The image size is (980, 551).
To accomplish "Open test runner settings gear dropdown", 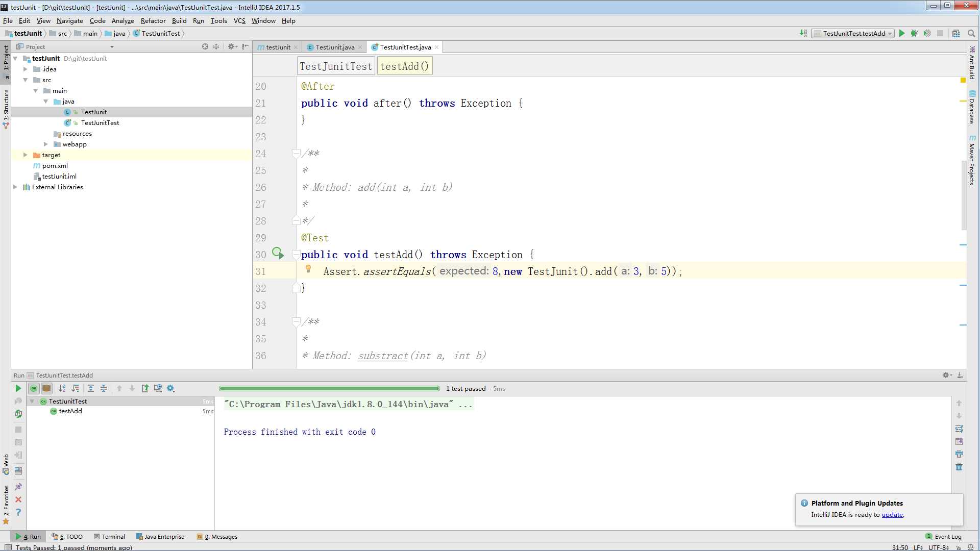I will pos(171,388).
